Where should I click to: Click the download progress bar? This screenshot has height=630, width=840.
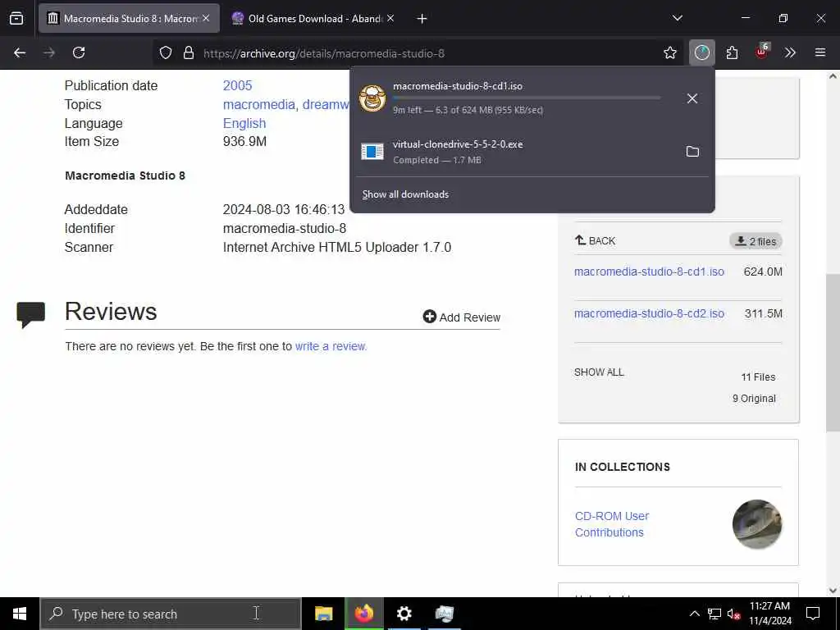point(527,98)
